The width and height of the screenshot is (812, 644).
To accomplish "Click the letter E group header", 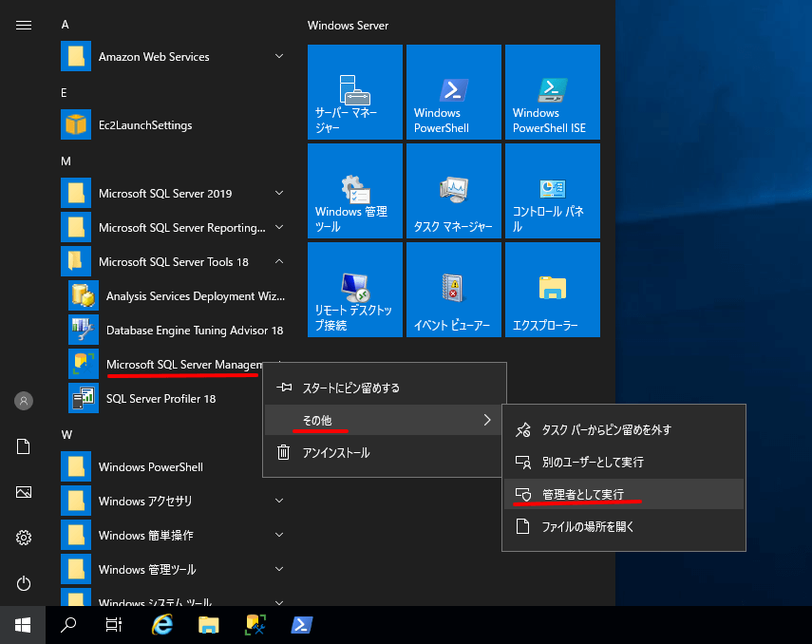I will click(x=65, y=93).
